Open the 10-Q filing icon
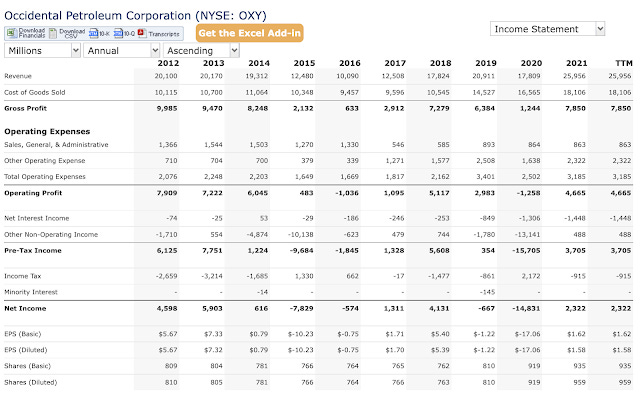 (118, 33)
